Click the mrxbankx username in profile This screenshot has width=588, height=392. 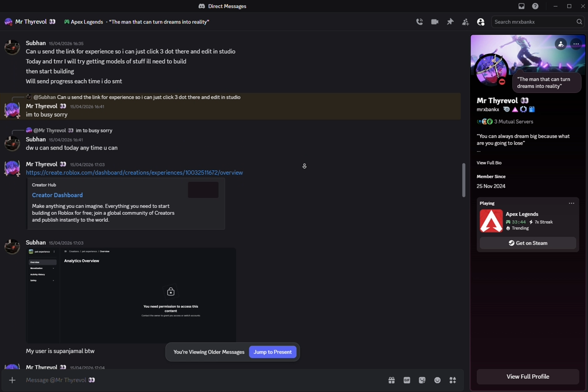coord(488,109)
